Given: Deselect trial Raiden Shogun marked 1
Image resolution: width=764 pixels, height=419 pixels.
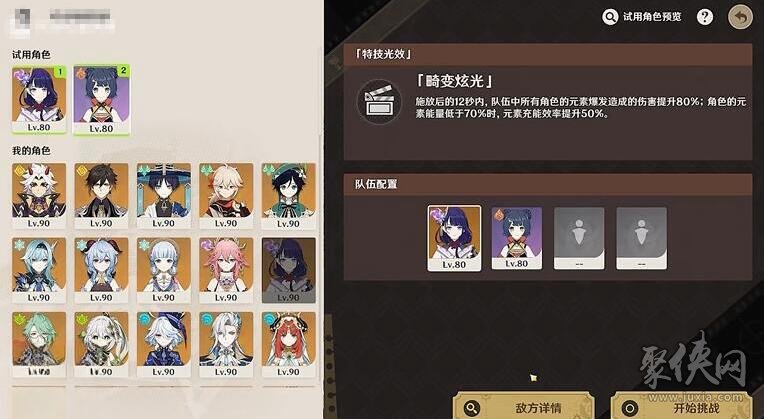Looking at the screenshot, I should pos(39,100).
